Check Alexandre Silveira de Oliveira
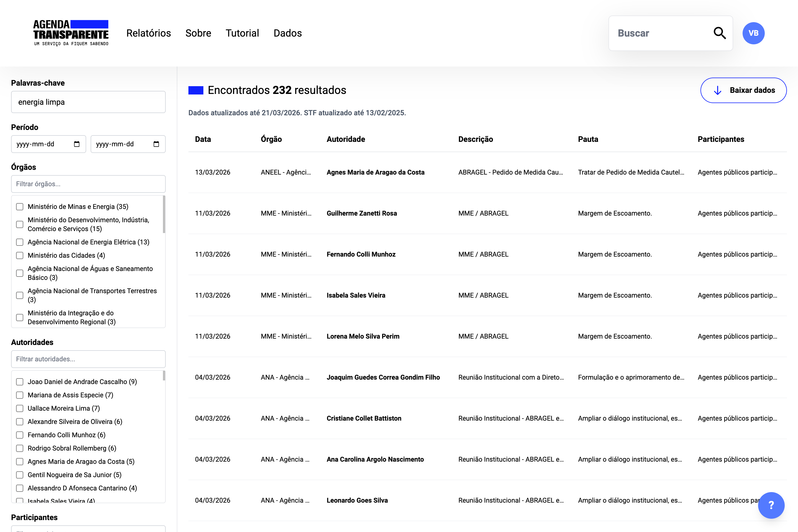Viewport: 798px width, 532px height. point(20,422)
